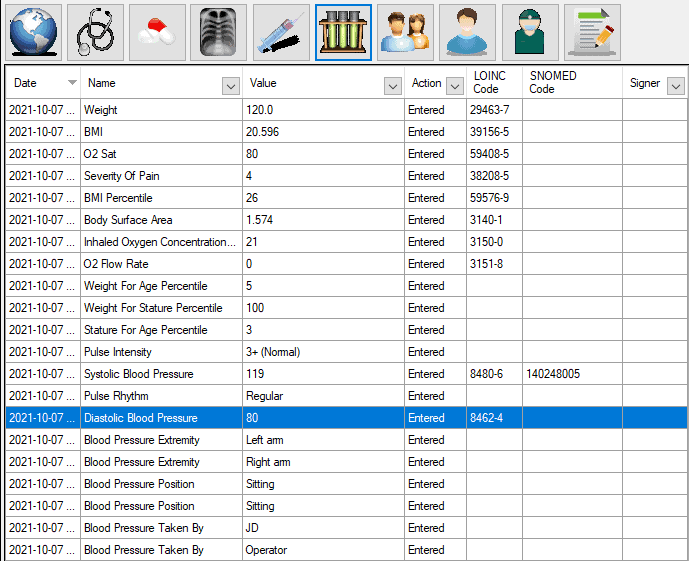Select the Pulse Intensity row
Screen dimensions: 689x561
coord(347,351)
